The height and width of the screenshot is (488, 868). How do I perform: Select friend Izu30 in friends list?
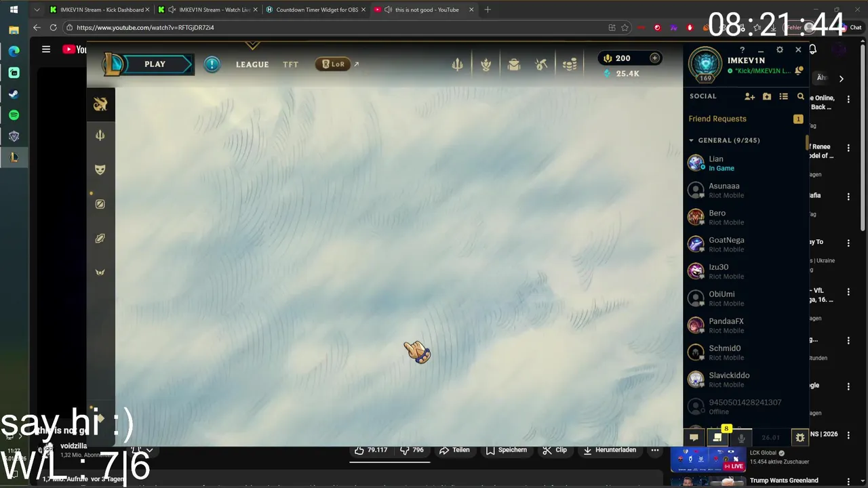coord(745,272)
